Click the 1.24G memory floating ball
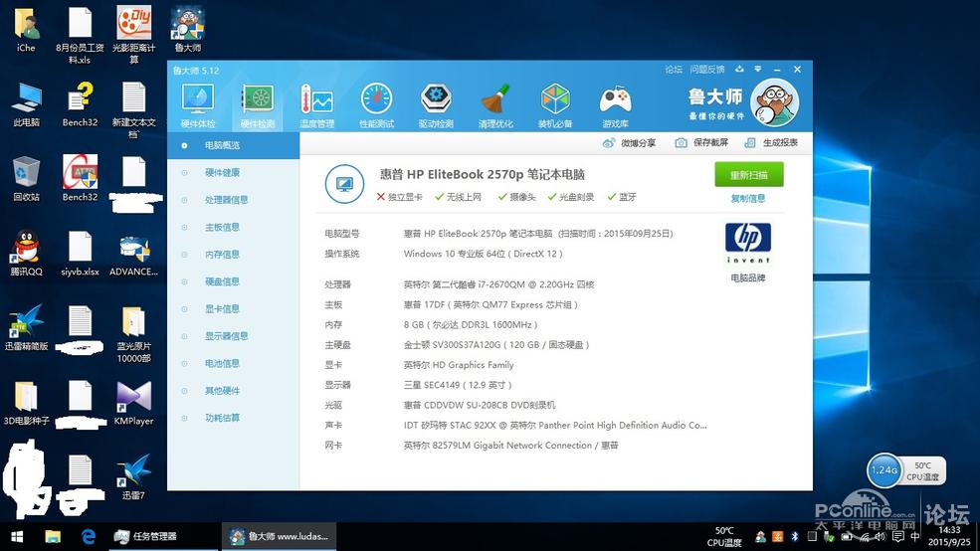 (883, 470)
